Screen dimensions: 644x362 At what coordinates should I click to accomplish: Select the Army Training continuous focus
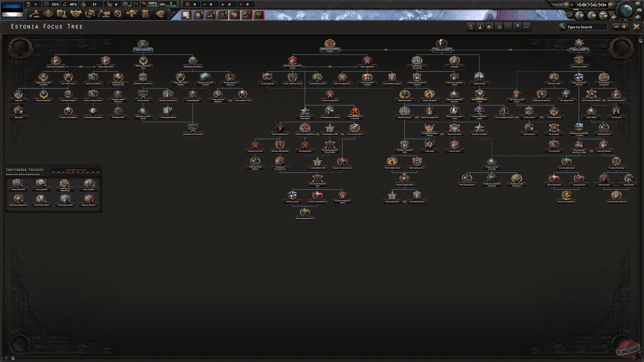(x=89, y=184)
